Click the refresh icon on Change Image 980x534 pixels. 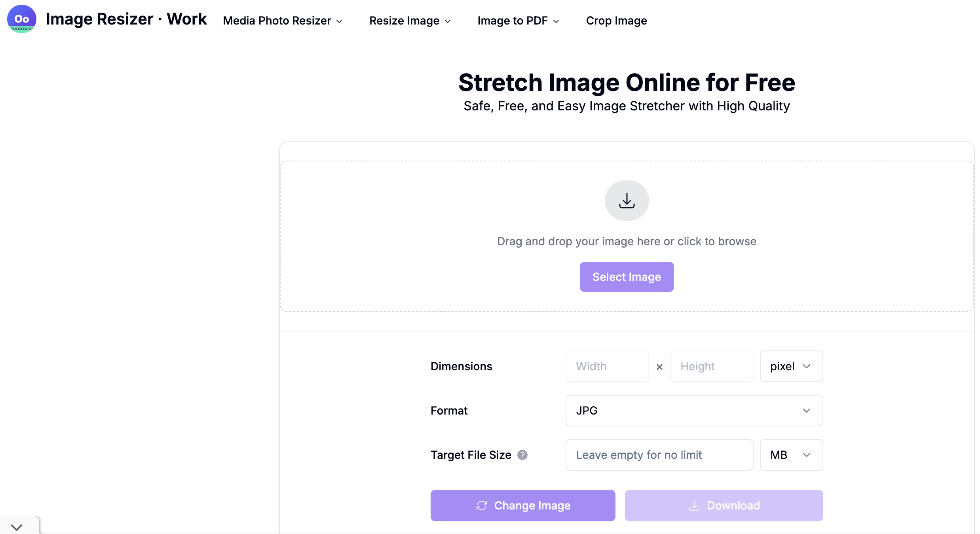pyautogui.click(x=481, y=506)
